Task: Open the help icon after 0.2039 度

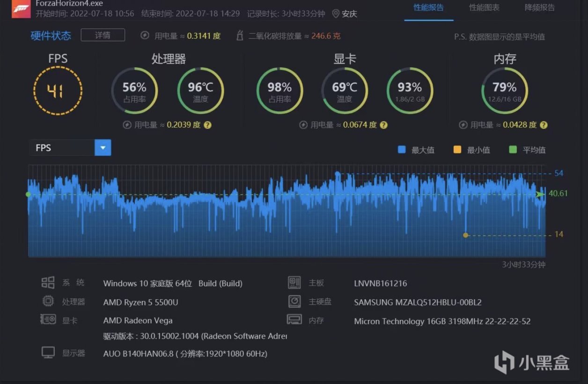Action: click(x=208, y=125)
